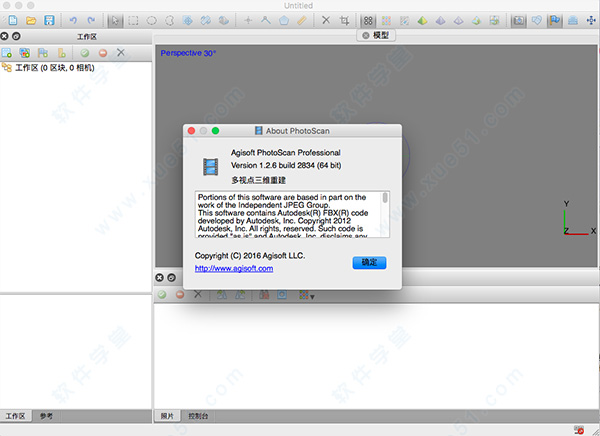Switch to the 参考 reference tab
The height and width of the screenshot is (436, 600).
point(46,416)
